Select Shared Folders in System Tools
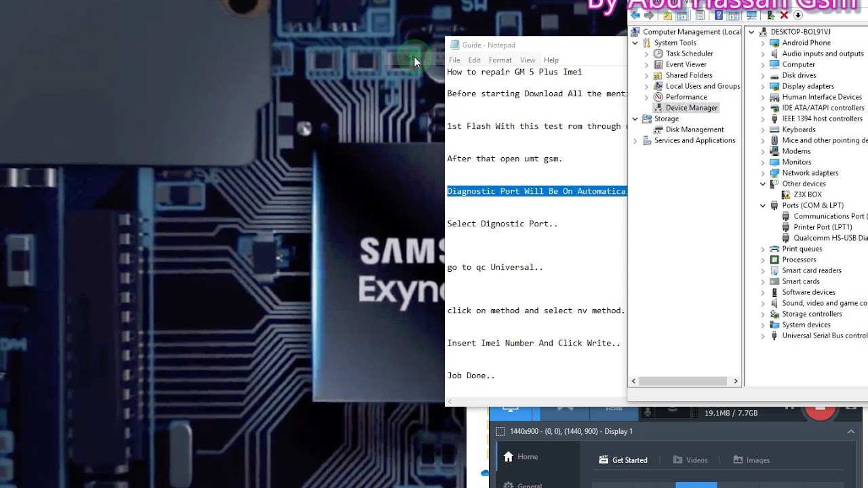This screenshot has width=868, height=488. tap(682, 75)
